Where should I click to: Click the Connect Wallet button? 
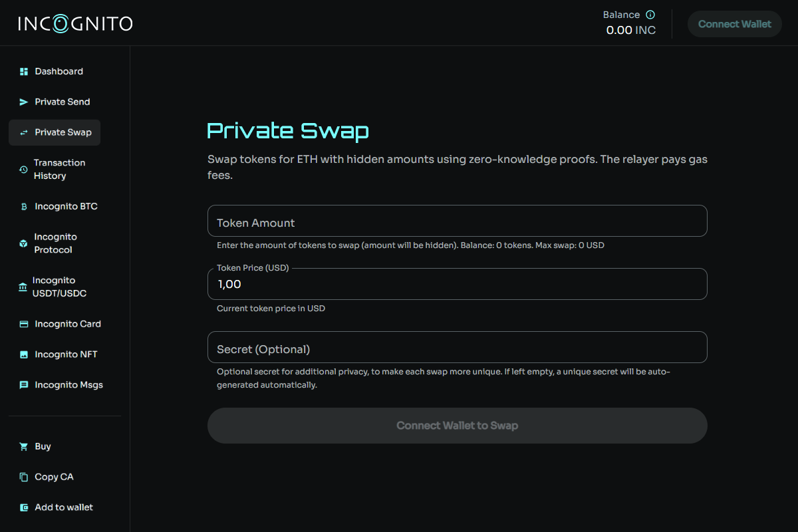coord(735,24)
